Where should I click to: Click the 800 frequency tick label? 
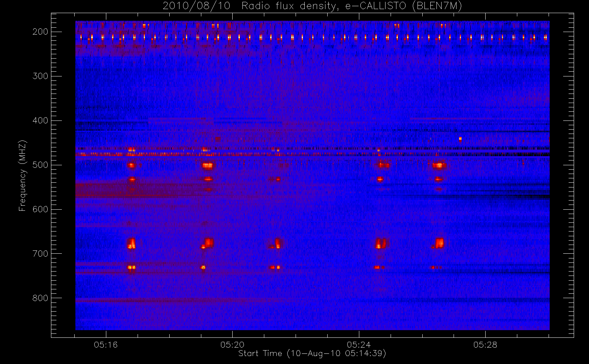tap(40, 298)
